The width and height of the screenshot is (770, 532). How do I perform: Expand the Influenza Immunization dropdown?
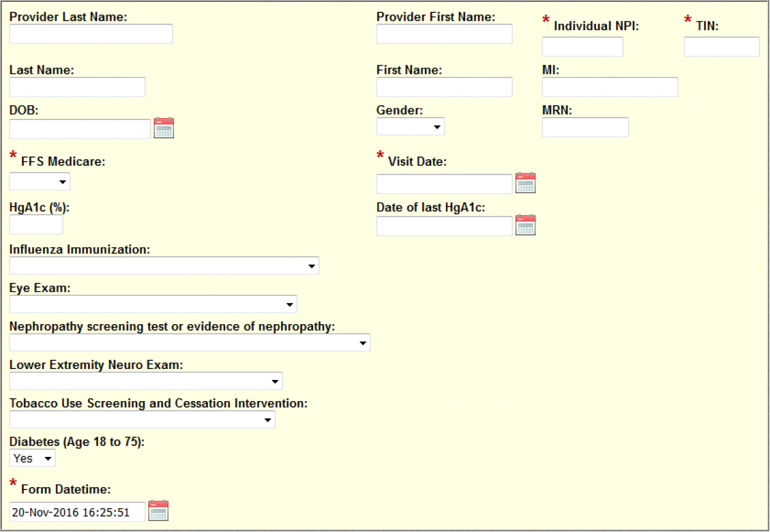point(164,266)
